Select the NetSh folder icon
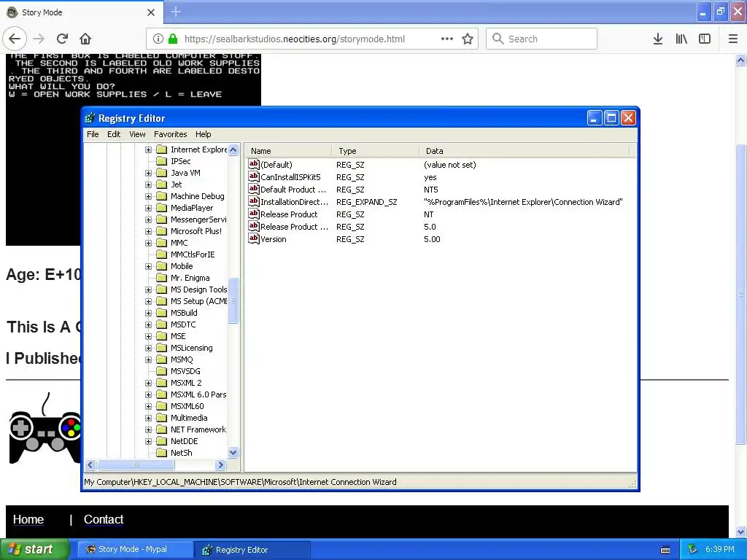The image size is (747, 560). coord(162,452)
